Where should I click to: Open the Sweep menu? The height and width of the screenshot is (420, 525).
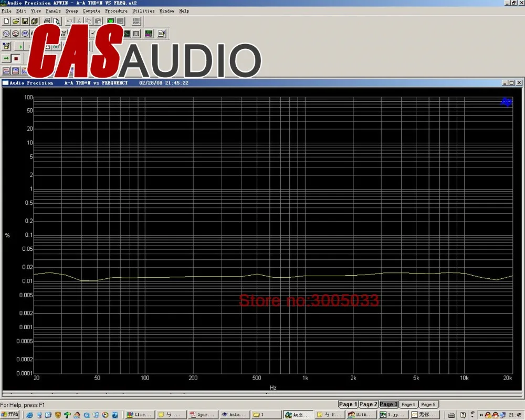pos(71,11)
